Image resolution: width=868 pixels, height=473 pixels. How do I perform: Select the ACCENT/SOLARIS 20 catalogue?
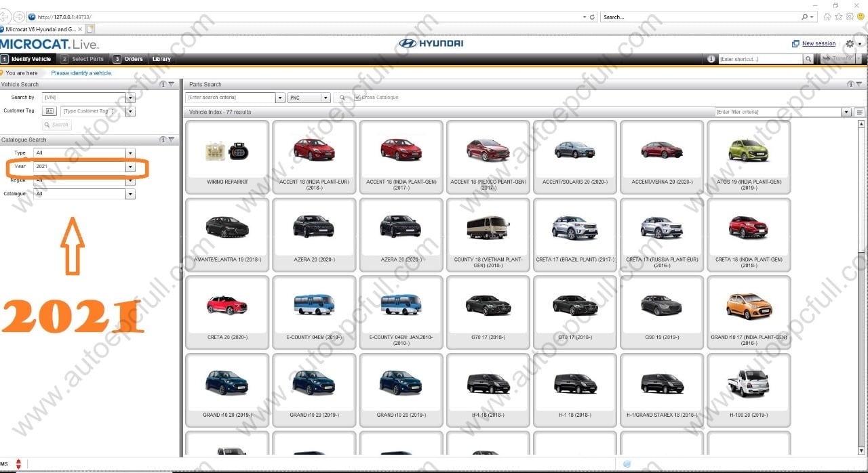pyautogui.click(x=574, y=157)
